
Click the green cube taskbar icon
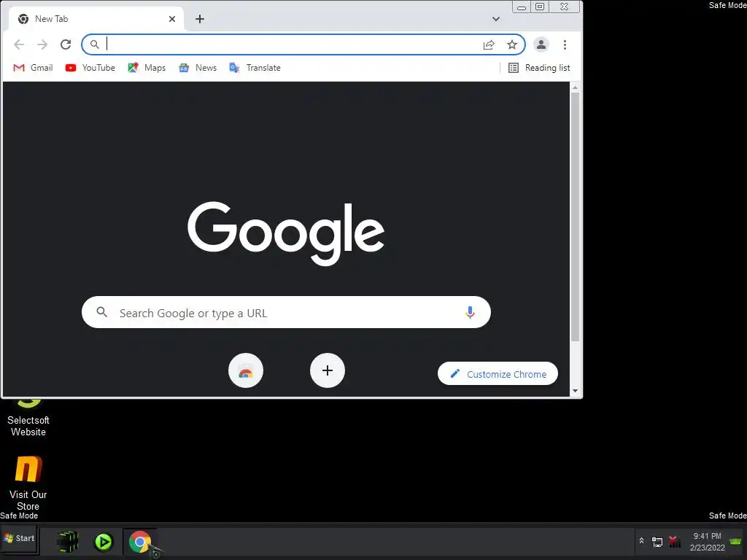tap(67, 542)
